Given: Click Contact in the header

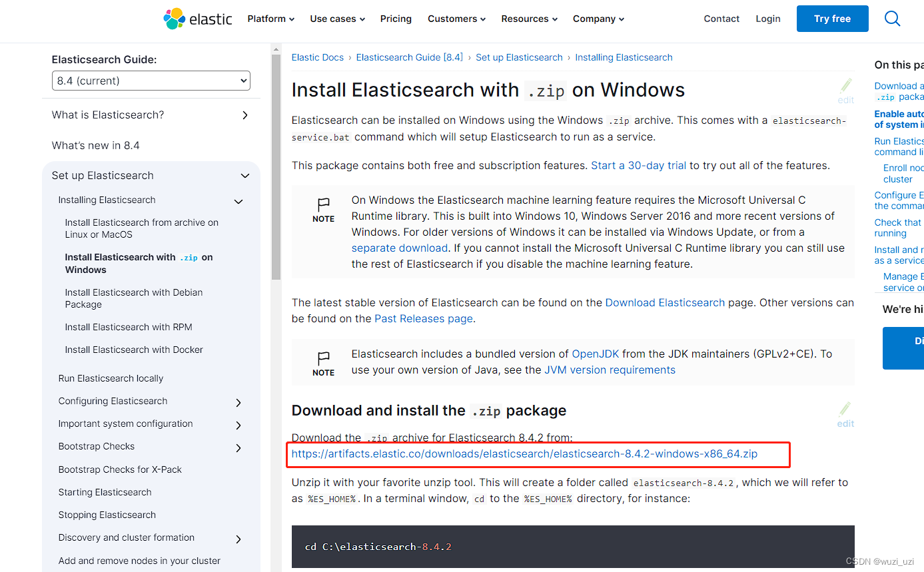Looking at the screenshot, I should click(x=721, y=19).
